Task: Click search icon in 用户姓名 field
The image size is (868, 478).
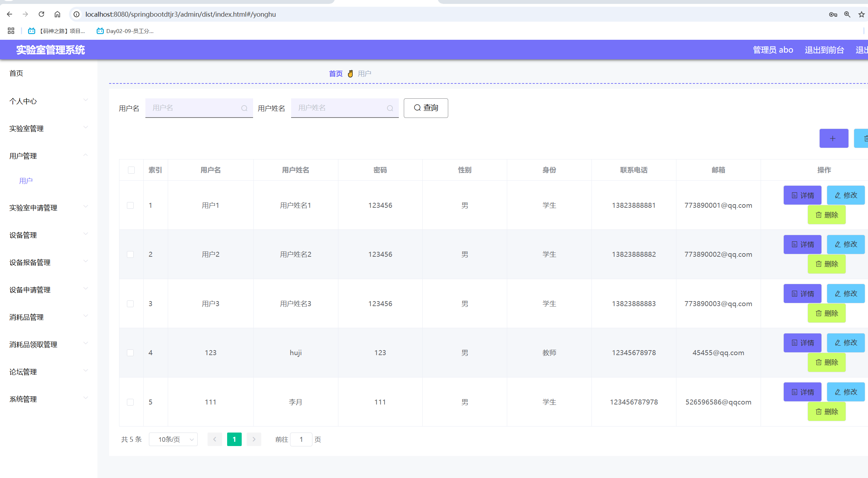Action: coord(390,108)
